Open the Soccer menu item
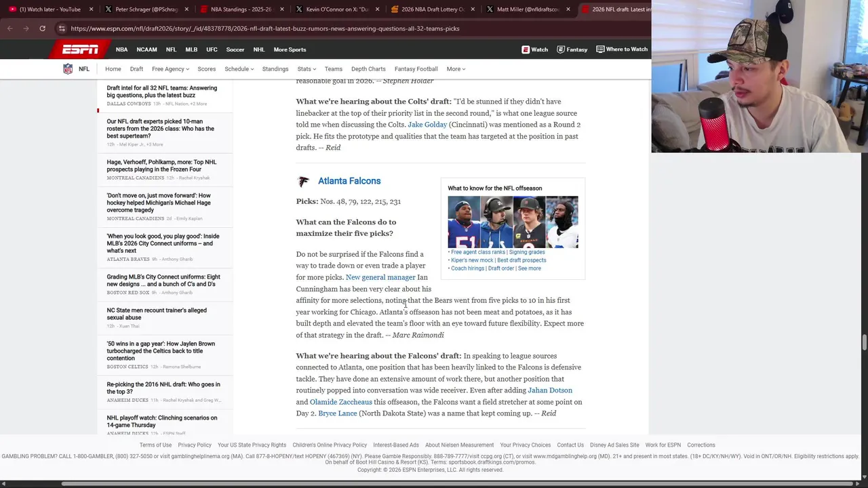Image resolution: width=868 pixels, height=488 pixels. pos(235,49)
